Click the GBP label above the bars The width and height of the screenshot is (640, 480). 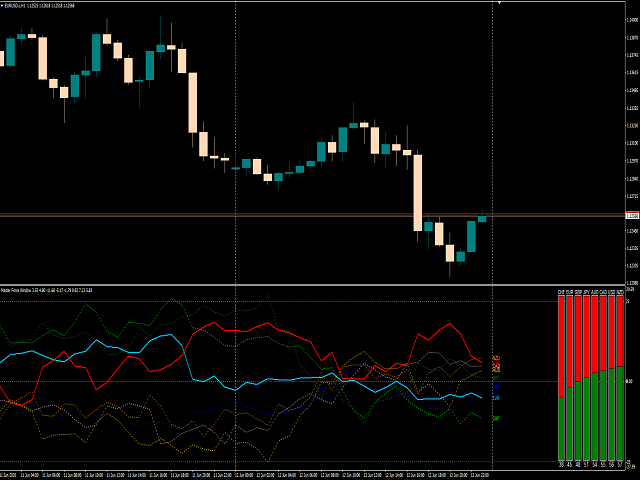(x=578, y=292)
